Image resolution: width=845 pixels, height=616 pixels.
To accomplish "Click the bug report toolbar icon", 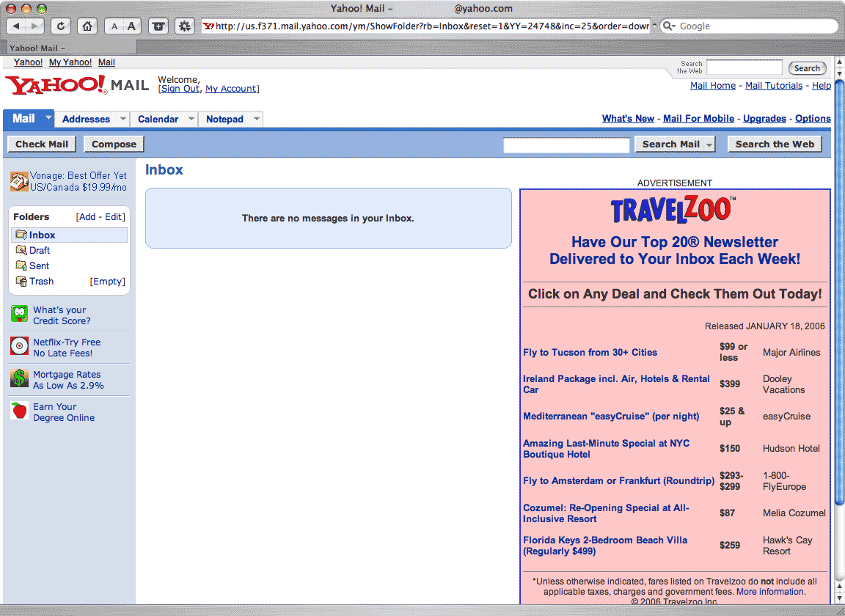I will 158,26.
